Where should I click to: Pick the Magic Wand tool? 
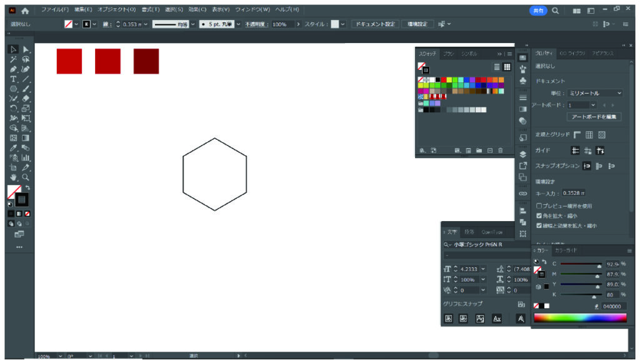click(13, 59)
